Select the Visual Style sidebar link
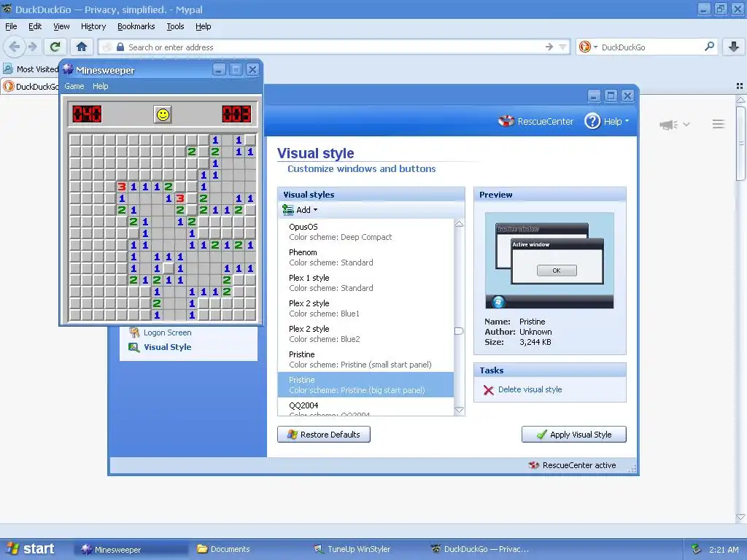This screenshot has width=747, height=560. tap(167, 347)
